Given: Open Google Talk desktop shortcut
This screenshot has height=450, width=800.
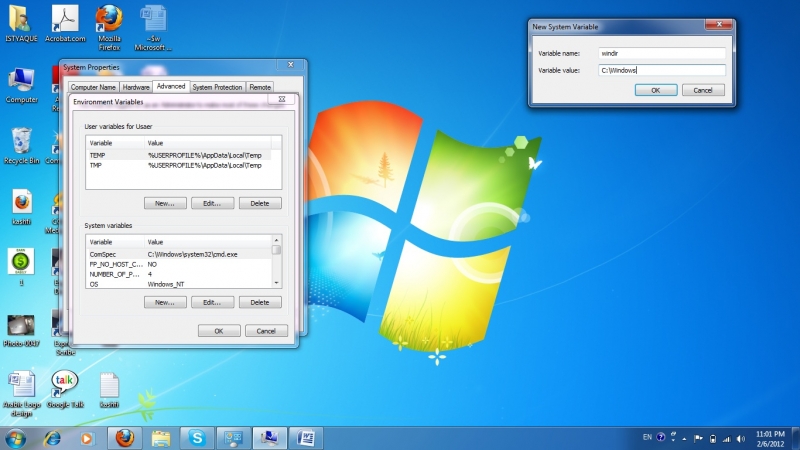Looking at the screenshot, I should click(x=64, y=387).
